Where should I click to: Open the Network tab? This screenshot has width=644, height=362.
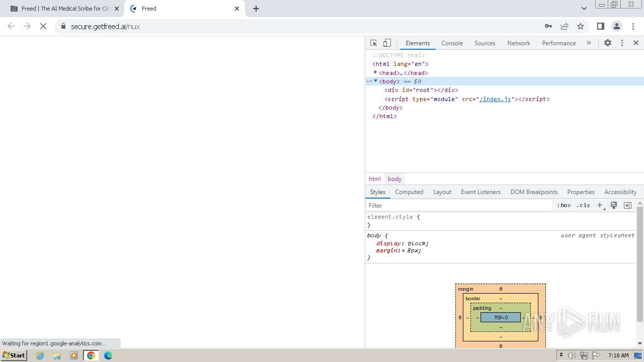519,43
